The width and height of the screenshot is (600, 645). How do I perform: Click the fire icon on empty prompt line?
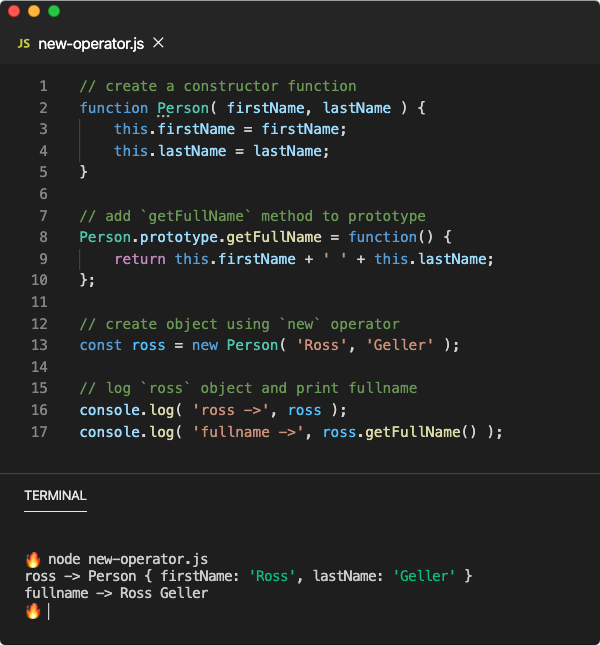click(x=33, y=611)
